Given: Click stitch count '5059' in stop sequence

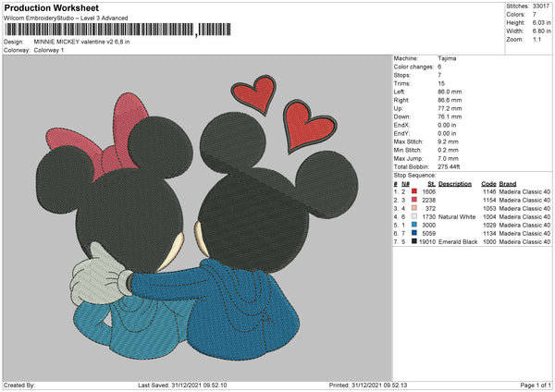Looking at the screenshot, I should click(428, 234).
